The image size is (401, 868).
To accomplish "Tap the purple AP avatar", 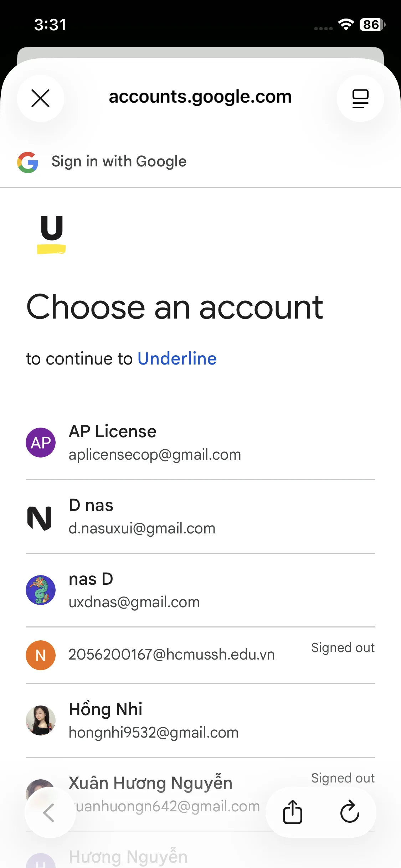I will tap(41, 443).
